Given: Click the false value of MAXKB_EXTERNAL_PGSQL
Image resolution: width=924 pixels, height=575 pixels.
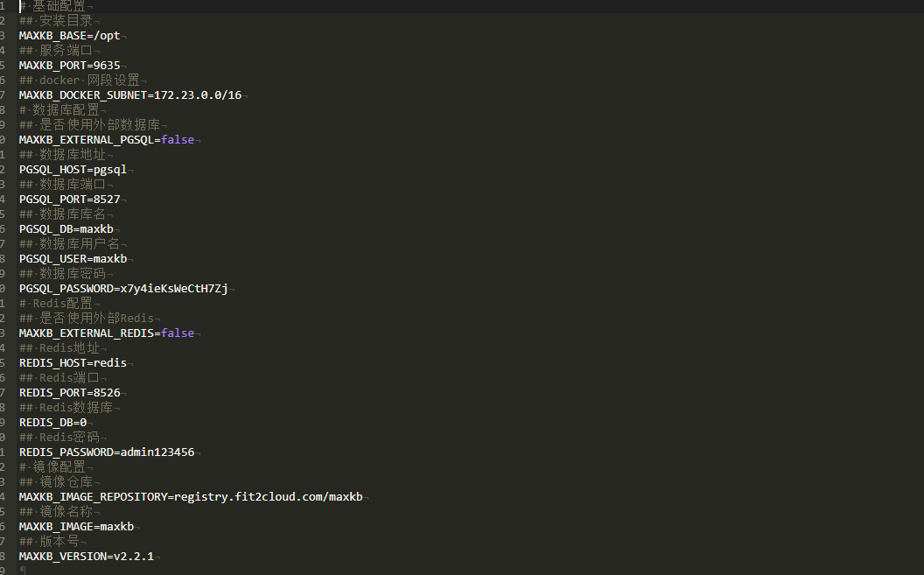Looking at the screenshot, I should click(x=178, y=140).
